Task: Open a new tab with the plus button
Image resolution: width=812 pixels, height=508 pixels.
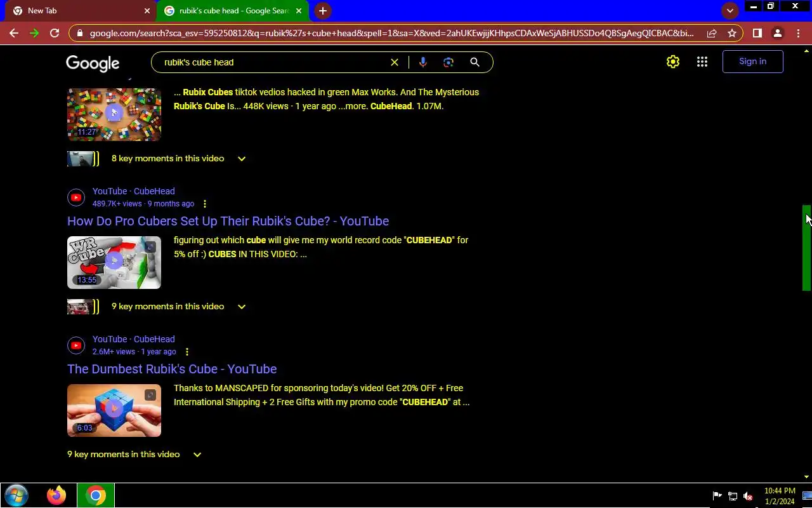Action: tap(323, 11)
